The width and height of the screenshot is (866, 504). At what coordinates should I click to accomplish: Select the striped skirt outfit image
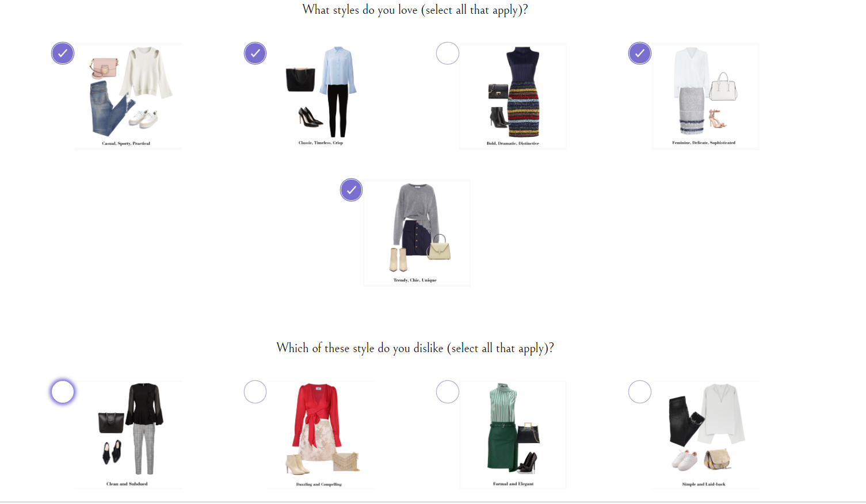pos(513,96)
